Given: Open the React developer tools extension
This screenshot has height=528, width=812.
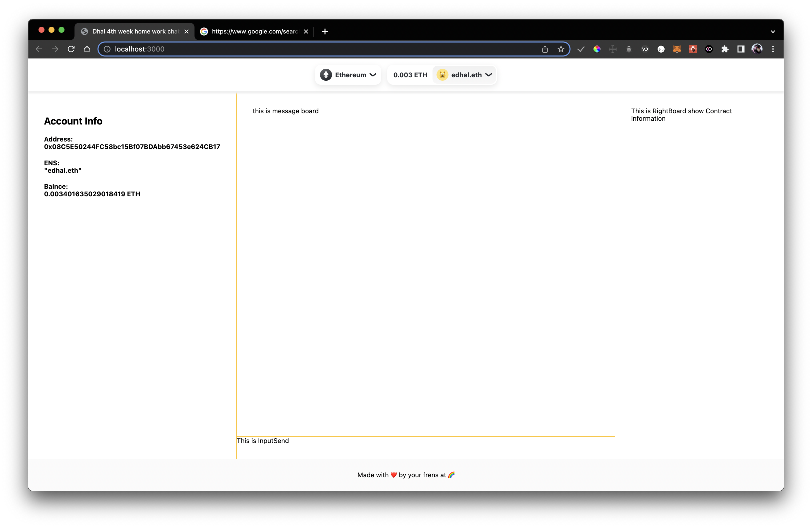Looking at the screenshot, I should [693, 49].
